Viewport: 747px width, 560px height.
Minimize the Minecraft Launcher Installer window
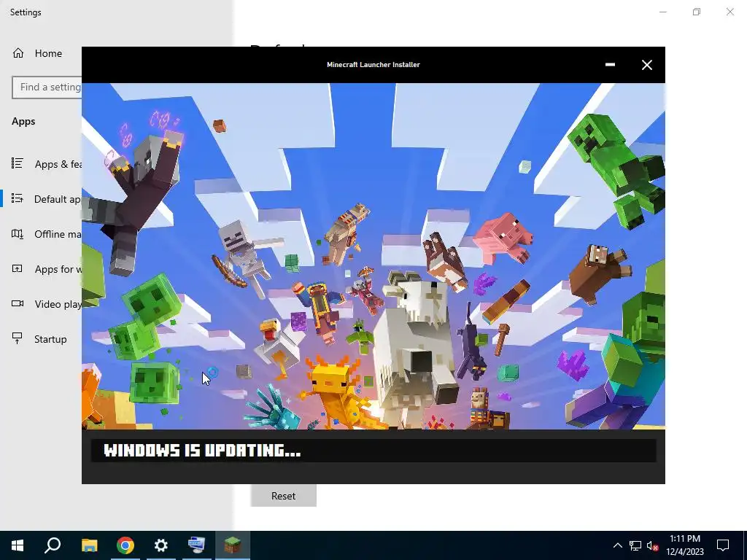point(610,65)
